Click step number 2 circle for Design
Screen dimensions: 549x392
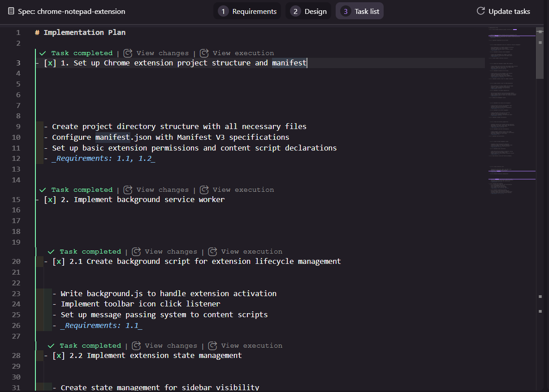[295, 11]
